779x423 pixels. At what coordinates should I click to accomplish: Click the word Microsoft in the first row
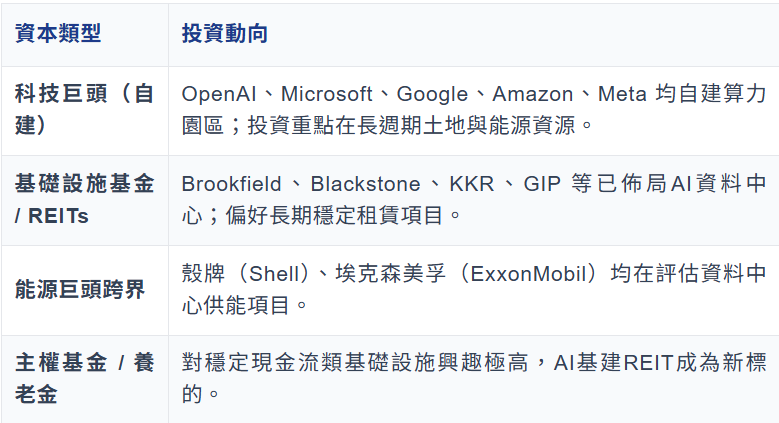coord(329,94)
